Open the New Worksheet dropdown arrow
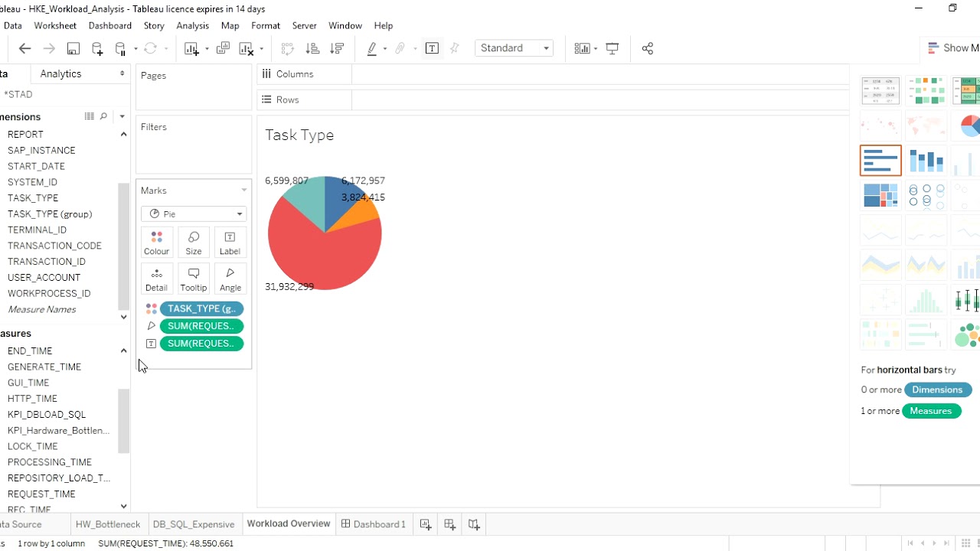 (x=207, y=49)
